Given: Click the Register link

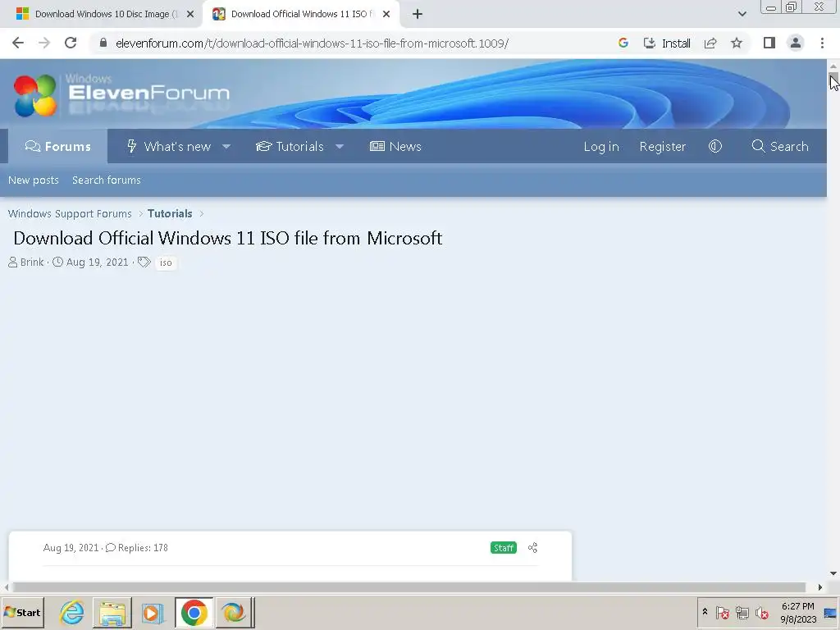Looking at the screenshot, I should point(662,146).
